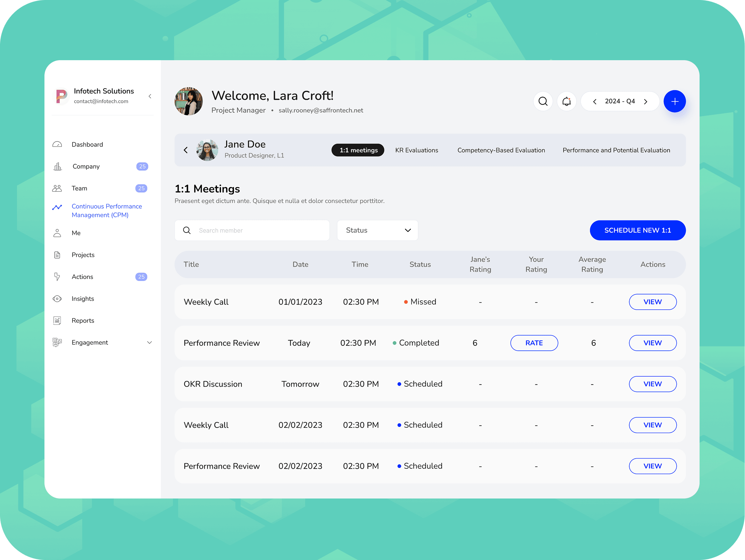The width and height of the screenshot is (745, 560).
Task: Open Competency-Based Evaluation tab
Action: coord(501,150)
